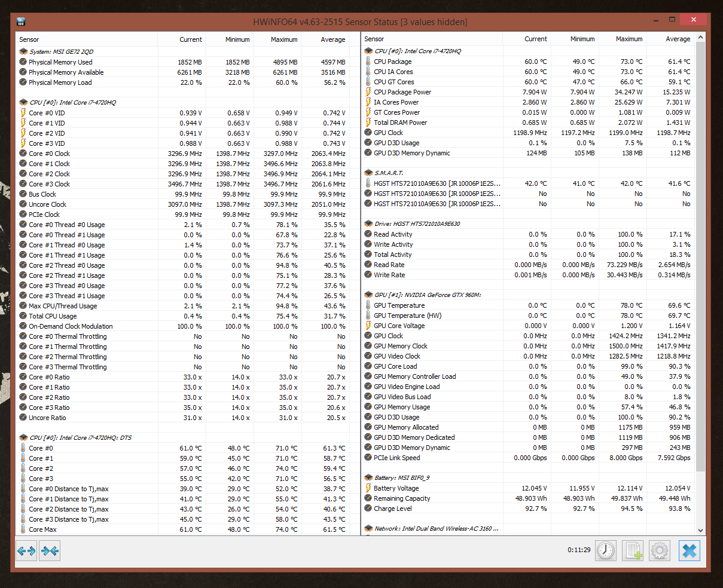Click the 4895 MB maximum memory used value
723x588 pixels.
285,62
